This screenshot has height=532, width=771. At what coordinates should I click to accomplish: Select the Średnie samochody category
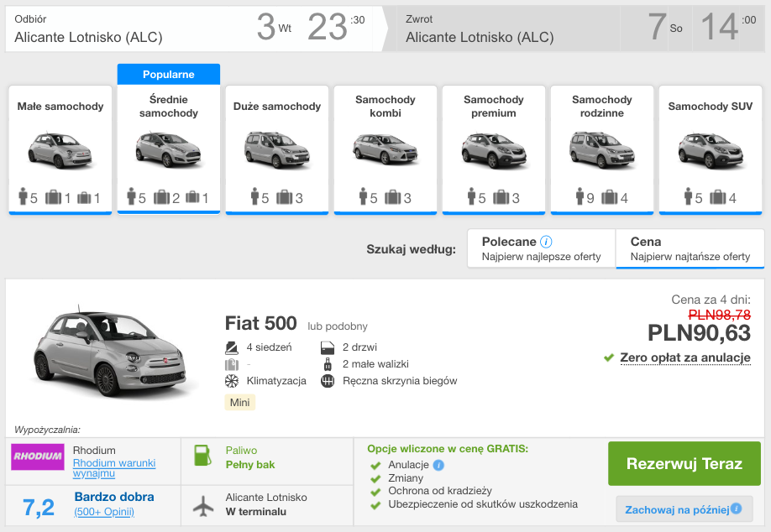coord(169,149)
